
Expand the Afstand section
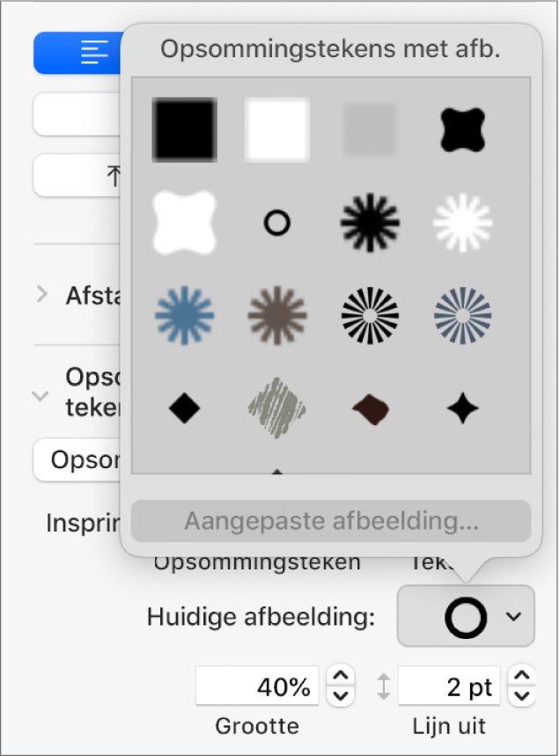pyautogui.click(x=42, y=295)
